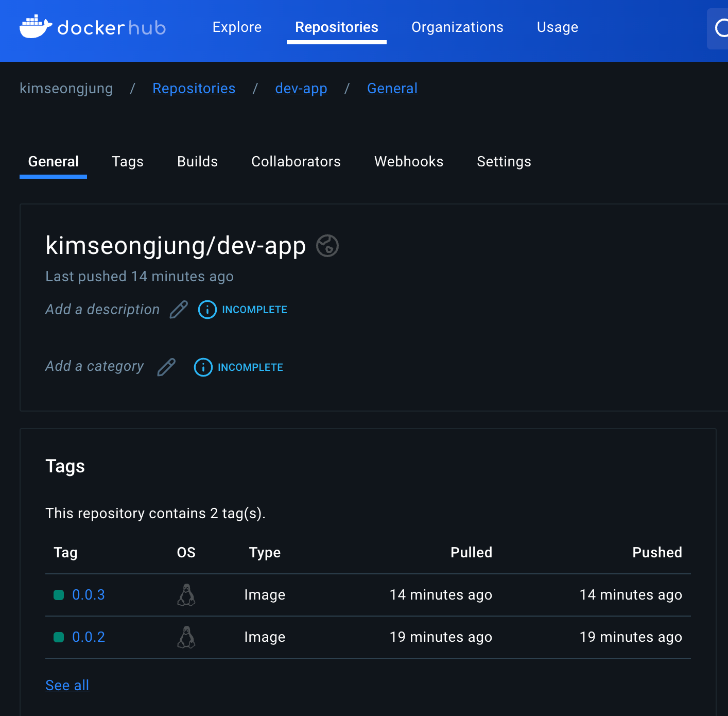The image size is (728, 716).
Task: Click Linux penguin icon for tag 0.0.3
Action: [186, 595]
